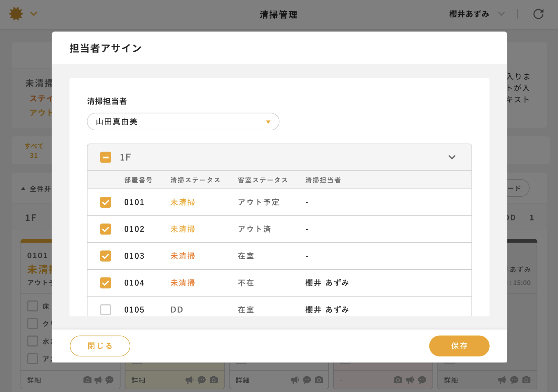This screenshot has height=392, width=558.
Task: Click megaphone icon on the fifth card footer
Action: [502, 380]
